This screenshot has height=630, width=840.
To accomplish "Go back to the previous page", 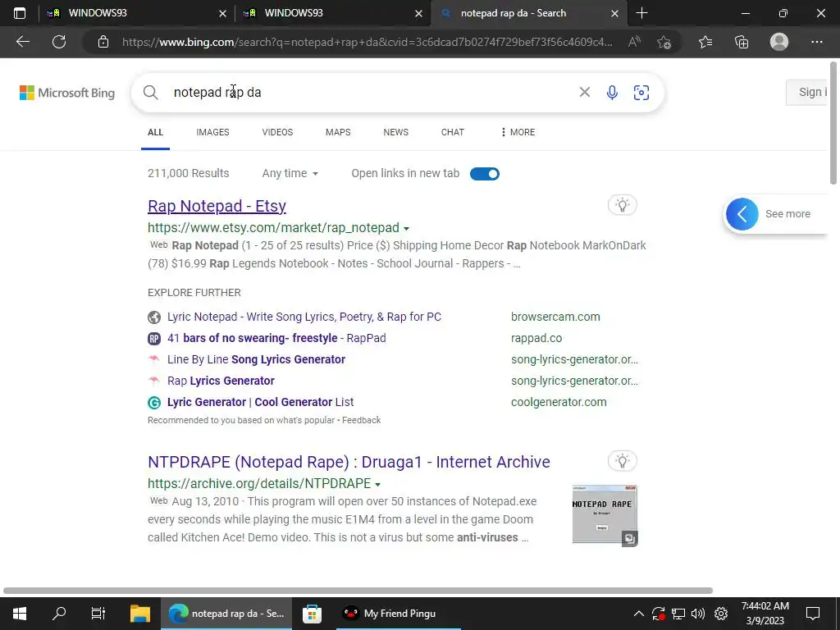I will click(x=22, y=42).
